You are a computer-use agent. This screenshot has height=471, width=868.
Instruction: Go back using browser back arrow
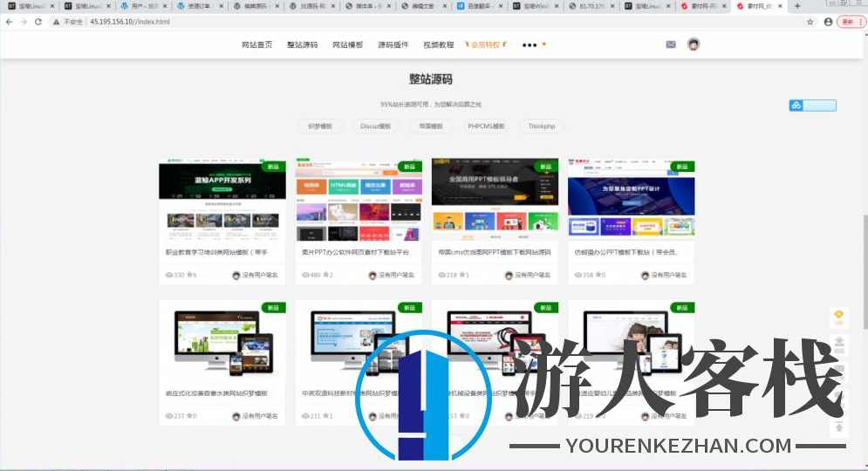10,22
